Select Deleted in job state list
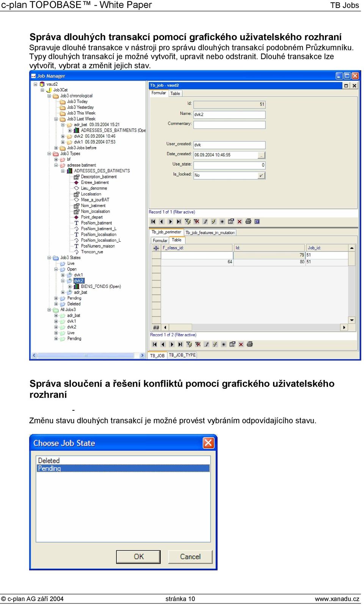The width and height of the screenshot is (364, 605). [x=123, y=460]
